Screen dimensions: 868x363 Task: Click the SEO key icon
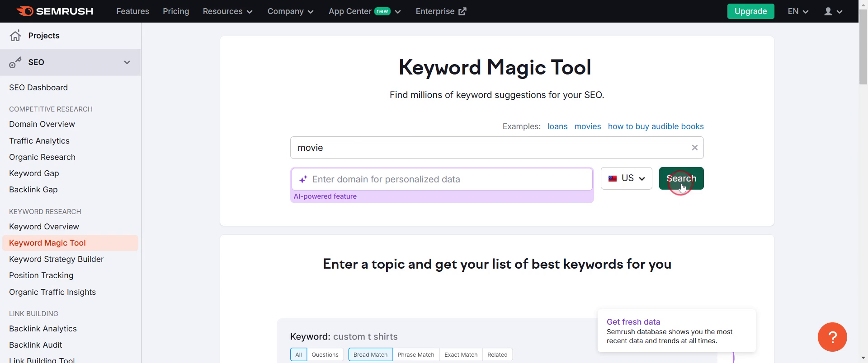[15, 62]
